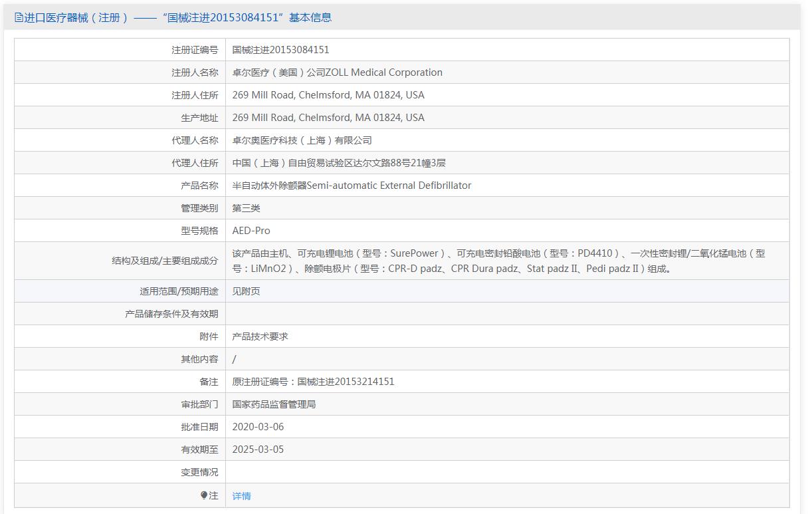Select the slash value in 其他内容 row
812x514 pixels.
click(x=234, y=359)
